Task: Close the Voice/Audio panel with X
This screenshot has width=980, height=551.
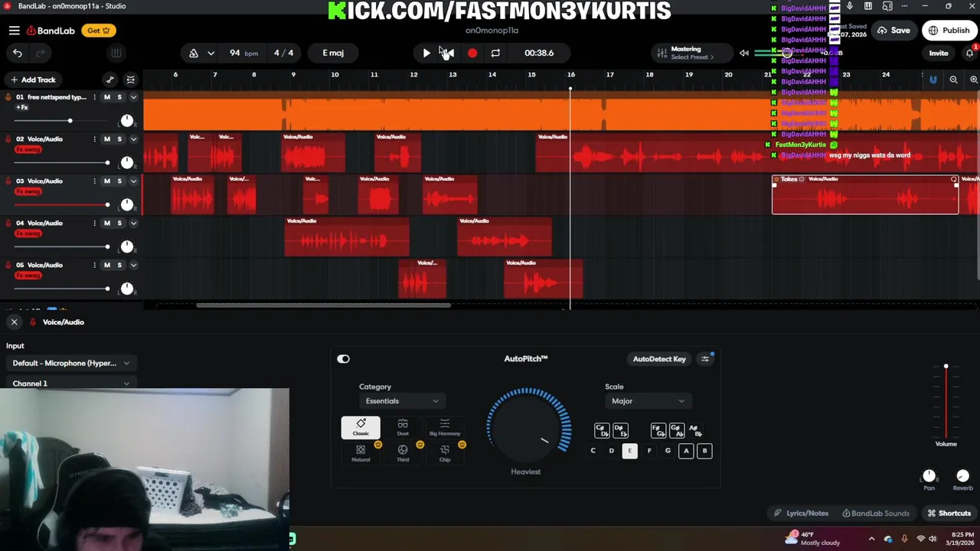Action: coord(14,322)
